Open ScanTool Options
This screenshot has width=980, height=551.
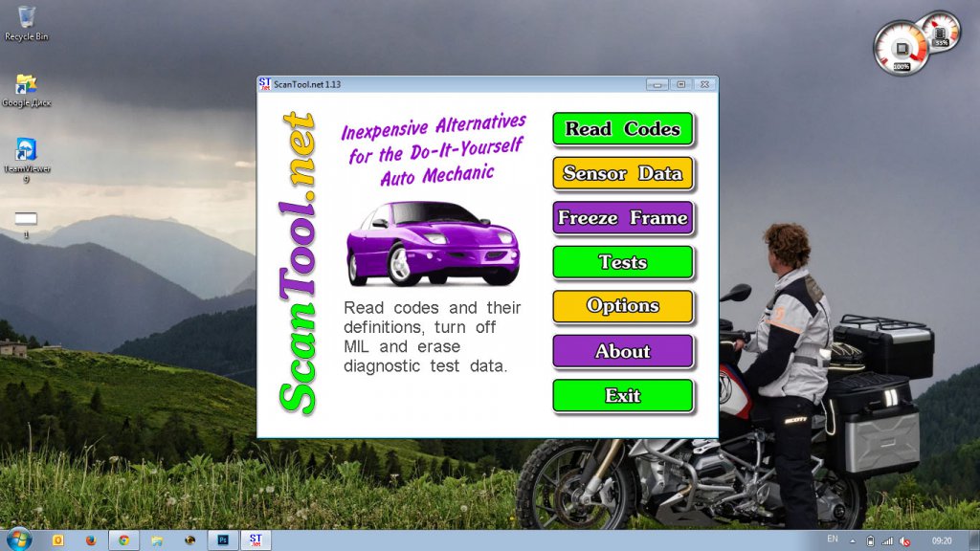(x=622, y=306)
